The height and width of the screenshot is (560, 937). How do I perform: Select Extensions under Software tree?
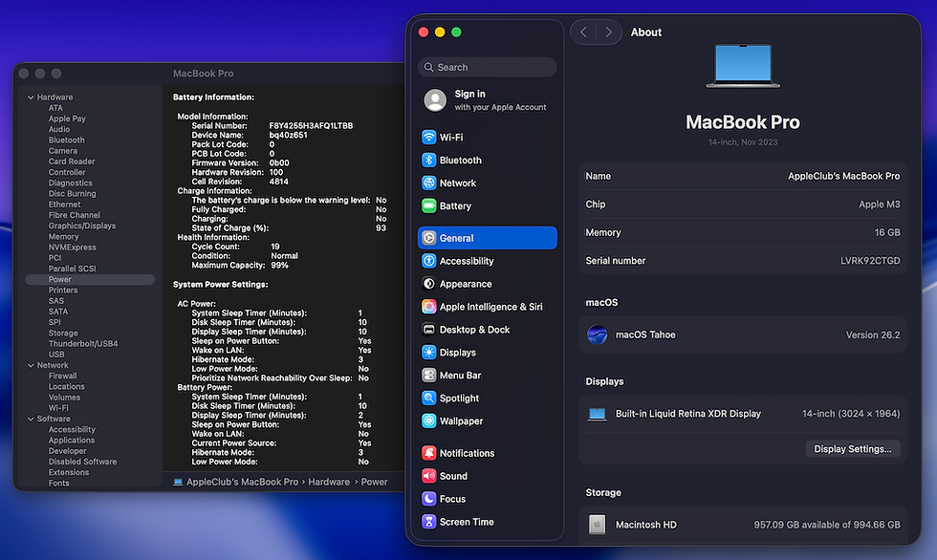68,473
